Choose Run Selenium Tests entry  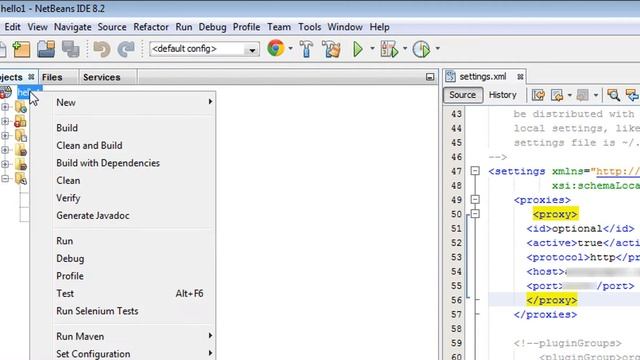point(97,311)
